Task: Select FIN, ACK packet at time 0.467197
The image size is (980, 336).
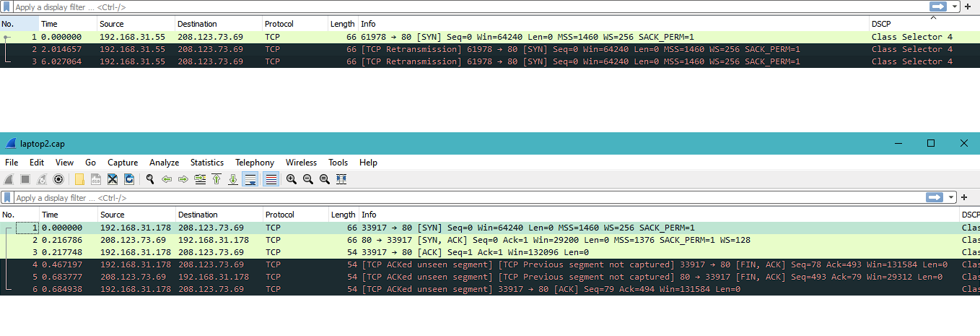Action: click(490, 264)
